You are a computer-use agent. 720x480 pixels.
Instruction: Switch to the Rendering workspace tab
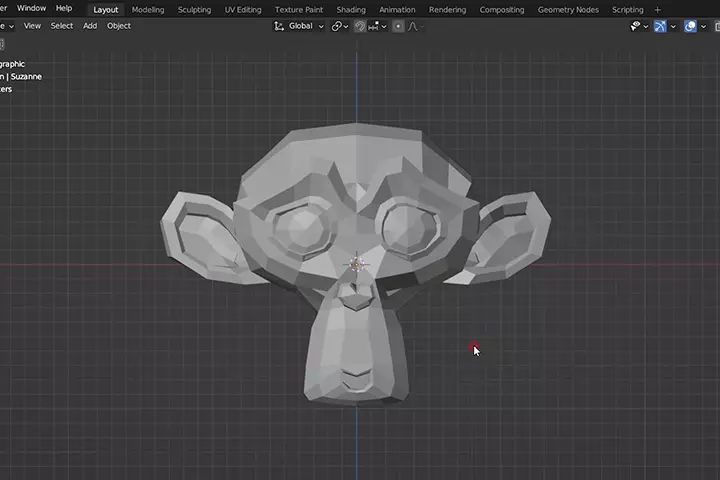pos(447,10)
